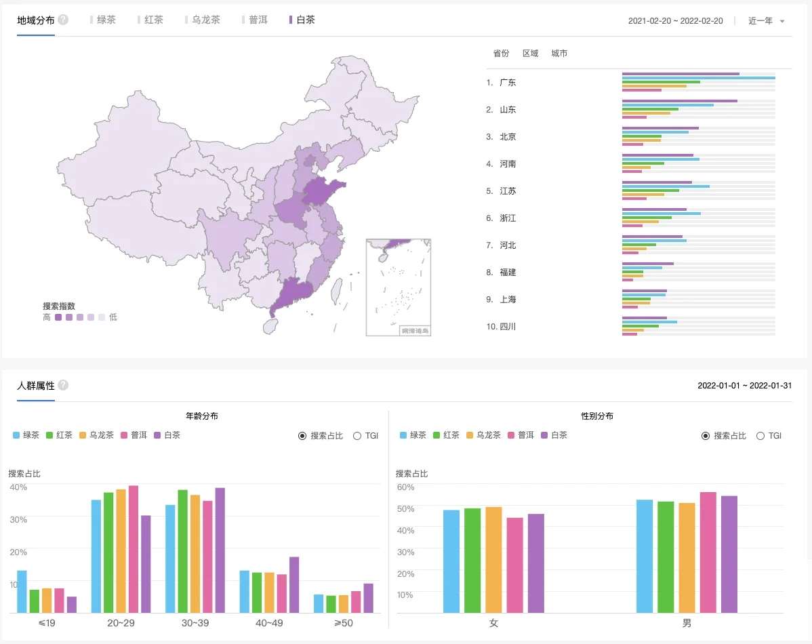Click 普洱 legend in age distribution chart
812x644 pixels.
[134, 435]
